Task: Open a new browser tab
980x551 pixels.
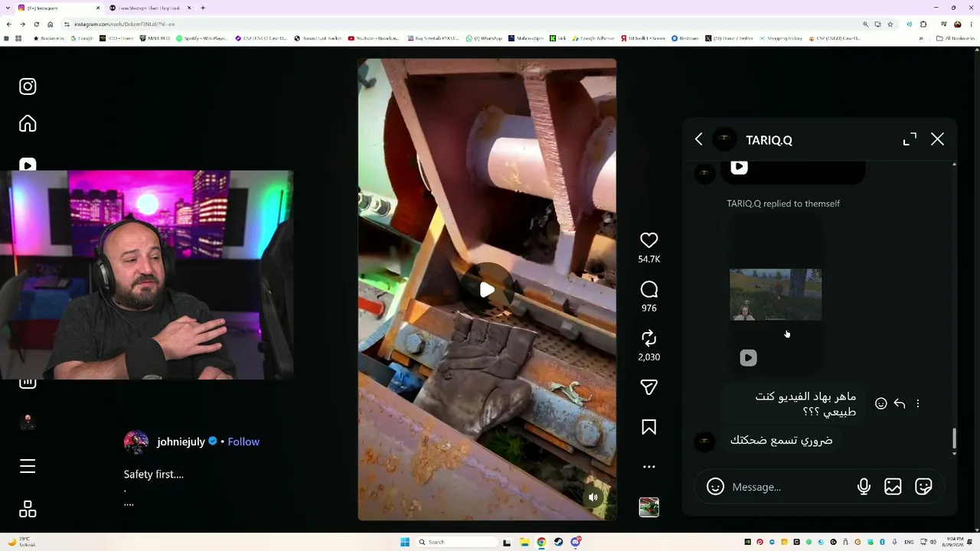Action: point(203,8)
